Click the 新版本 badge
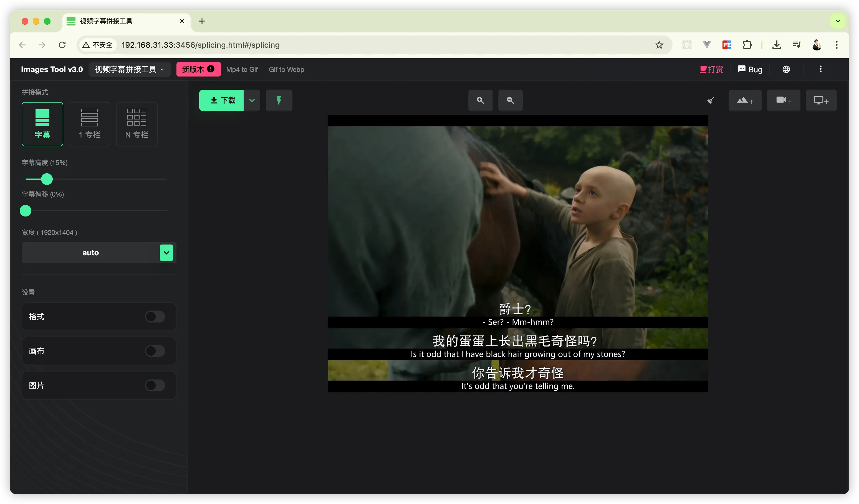 point(198,70)
